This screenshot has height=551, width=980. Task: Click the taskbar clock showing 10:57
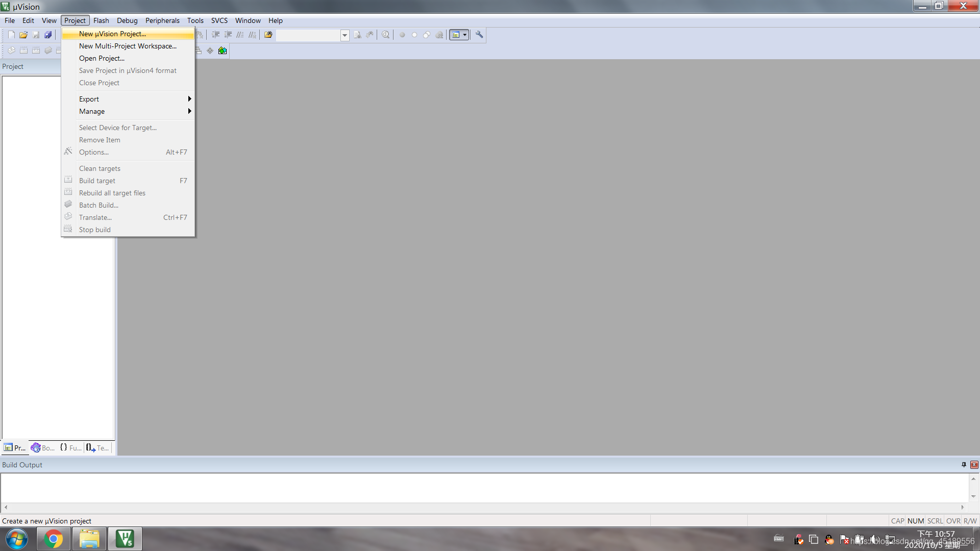tap(936, 539)
